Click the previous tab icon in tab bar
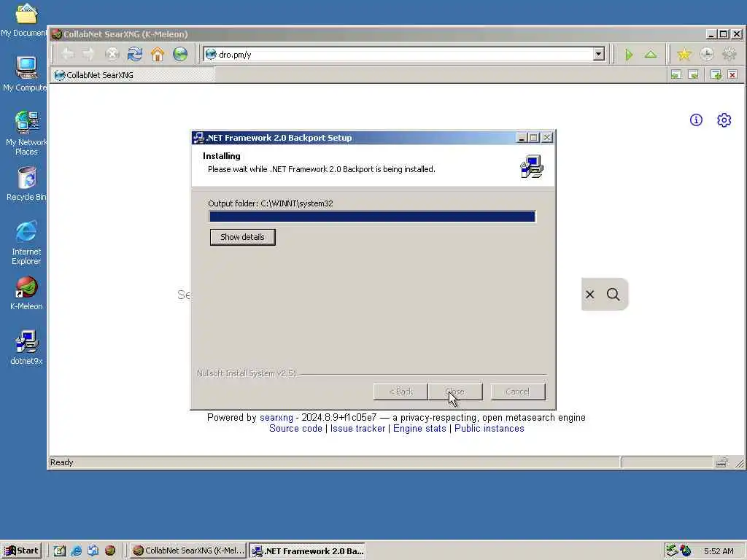This screenshot has height=560, width=747. [x=676, y=75]
